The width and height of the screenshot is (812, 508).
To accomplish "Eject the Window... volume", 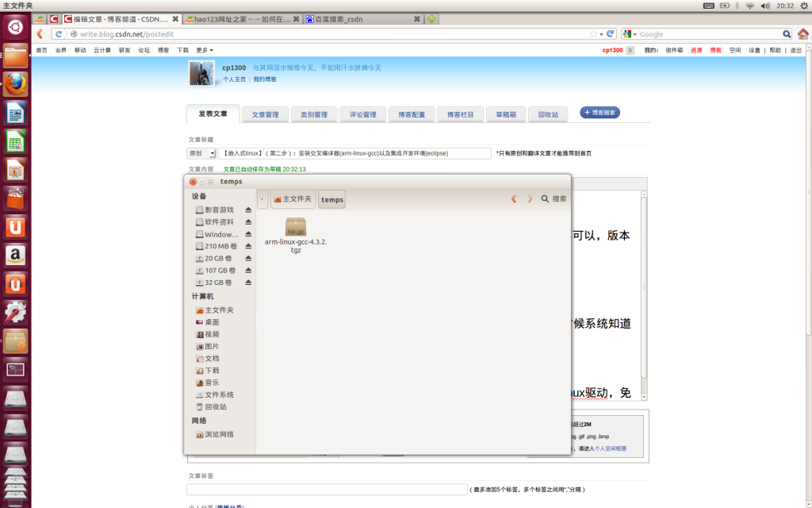I will pyautogui.click(x=248, y=234).
